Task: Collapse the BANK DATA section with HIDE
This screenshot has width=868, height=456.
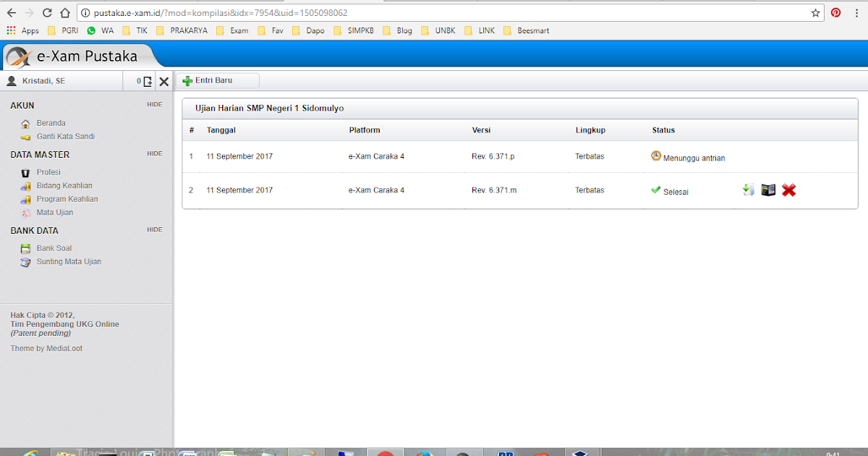Action: tap(154, 229)
